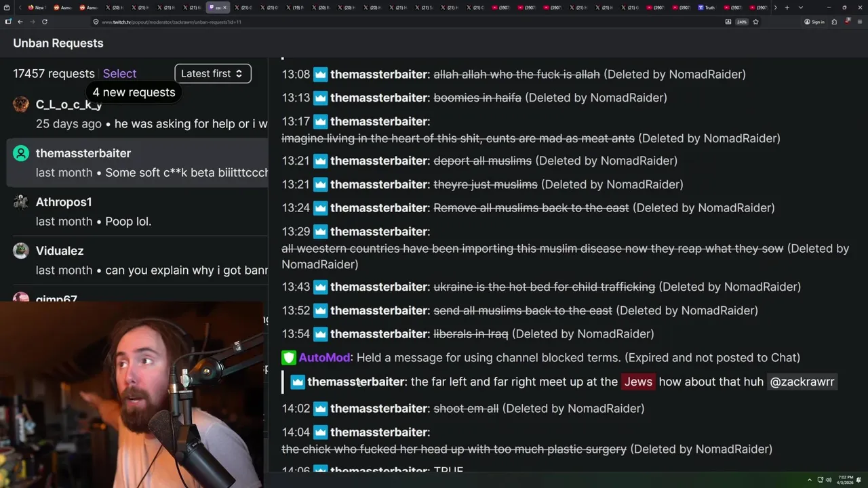Click Athropos1's avatar thumbnail
868x488 pixels.
21,202
